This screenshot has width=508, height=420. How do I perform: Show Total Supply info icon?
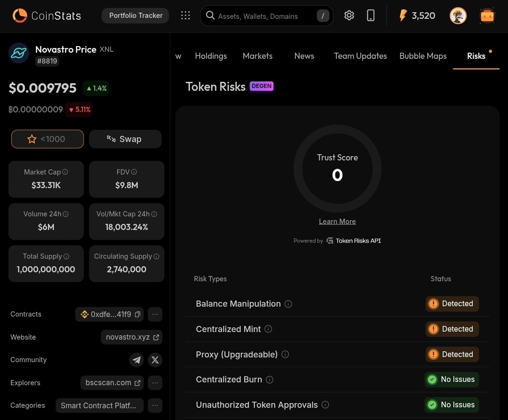[x=66, y=256]
